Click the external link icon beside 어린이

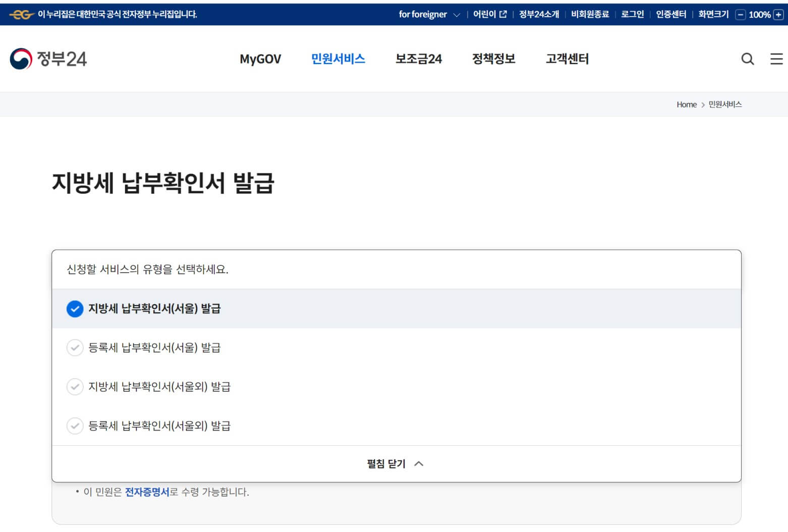click(502, 14)
